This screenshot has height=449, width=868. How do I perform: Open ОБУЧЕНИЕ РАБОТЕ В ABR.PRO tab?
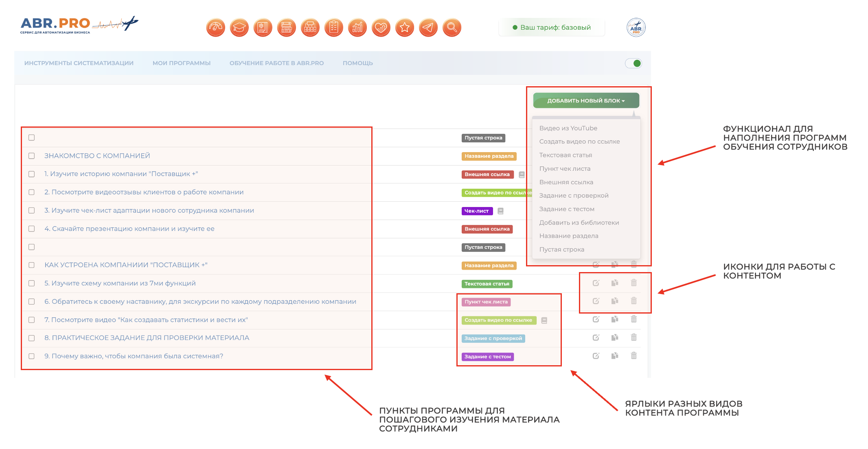tap(276, 63)
